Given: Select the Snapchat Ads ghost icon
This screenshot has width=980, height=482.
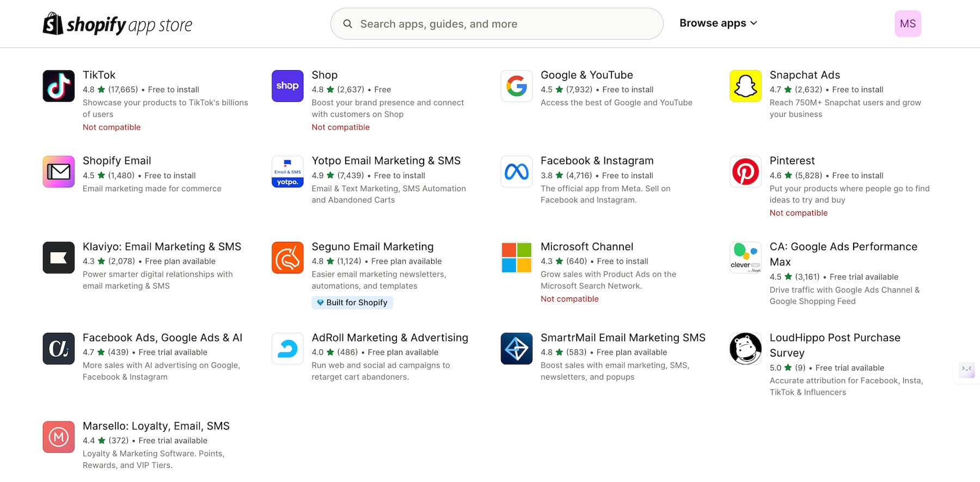Looking at the screenshot, I should [745, 86].
